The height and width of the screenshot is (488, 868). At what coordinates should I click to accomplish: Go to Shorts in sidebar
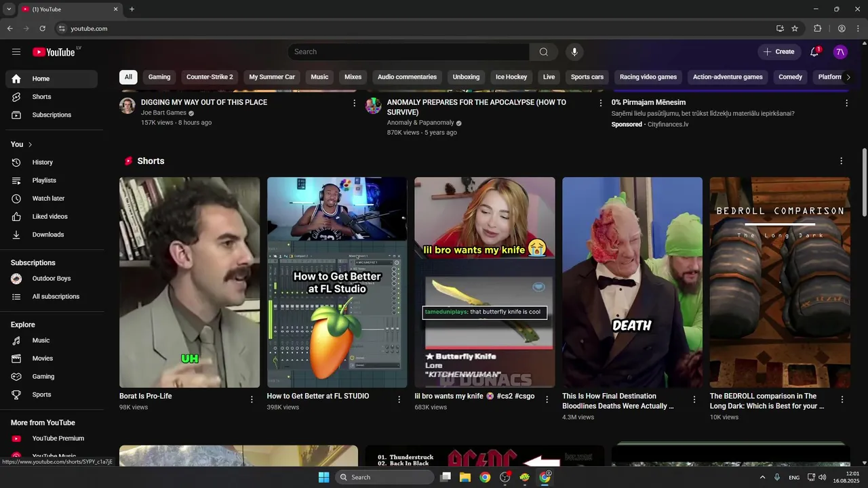[52, 97]
